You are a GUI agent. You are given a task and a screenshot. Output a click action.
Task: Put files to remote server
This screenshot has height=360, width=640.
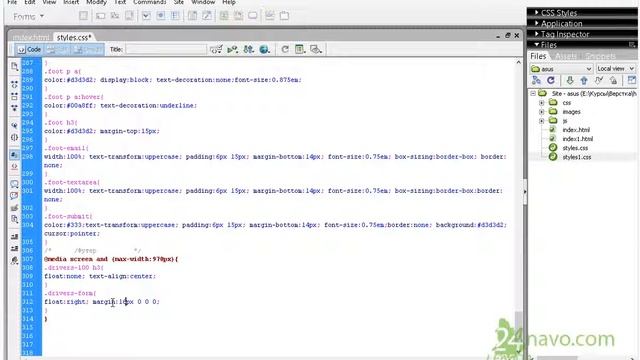coord(584,80)
